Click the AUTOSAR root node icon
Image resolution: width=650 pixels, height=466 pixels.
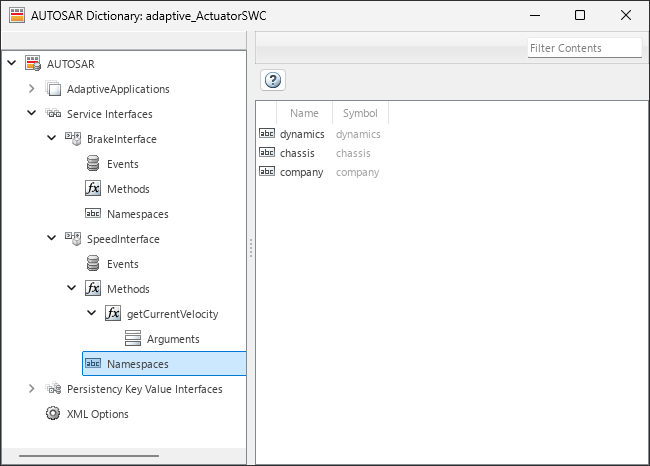click(x=33, y=63)
